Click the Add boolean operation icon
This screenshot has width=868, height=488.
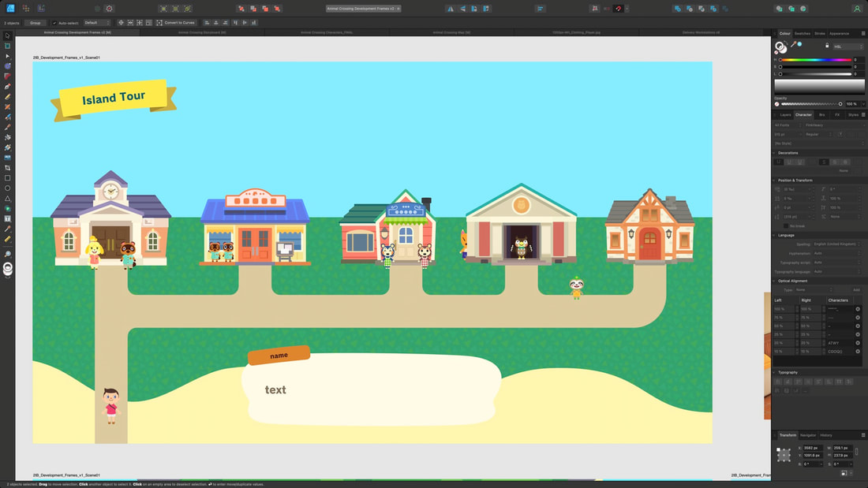pos(677,9)
